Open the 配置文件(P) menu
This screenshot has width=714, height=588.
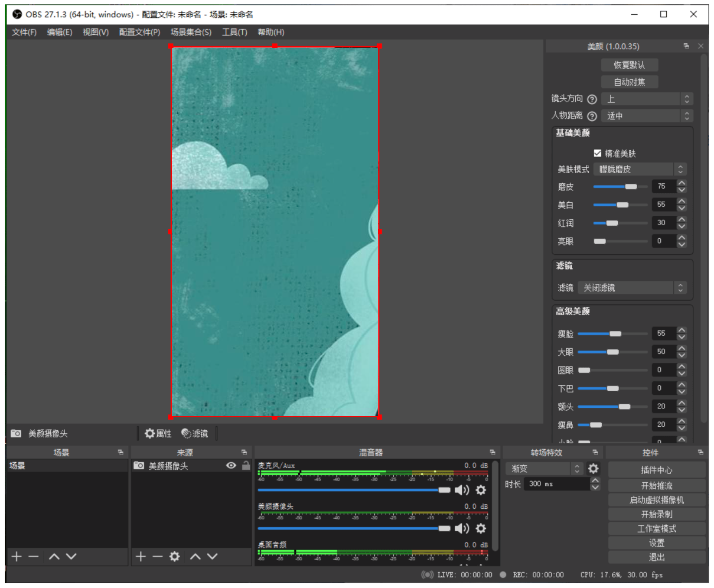point(140,32)
